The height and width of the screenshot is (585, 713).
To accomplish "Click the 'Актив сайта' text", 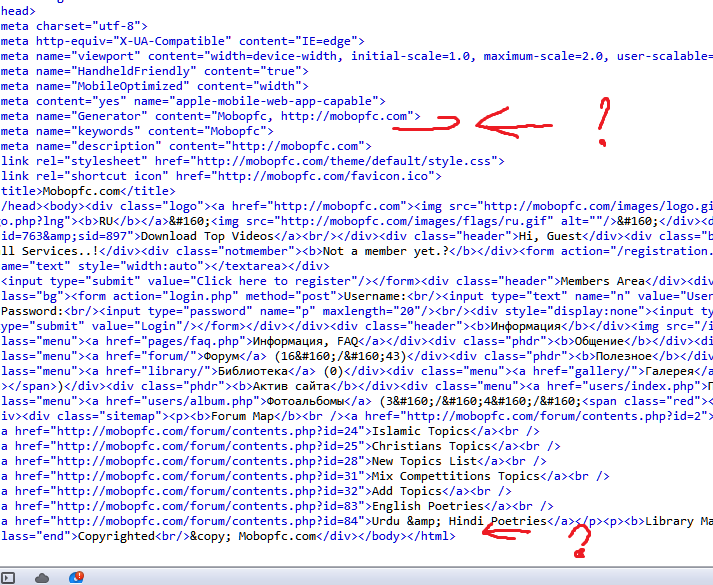I will 291,386.
